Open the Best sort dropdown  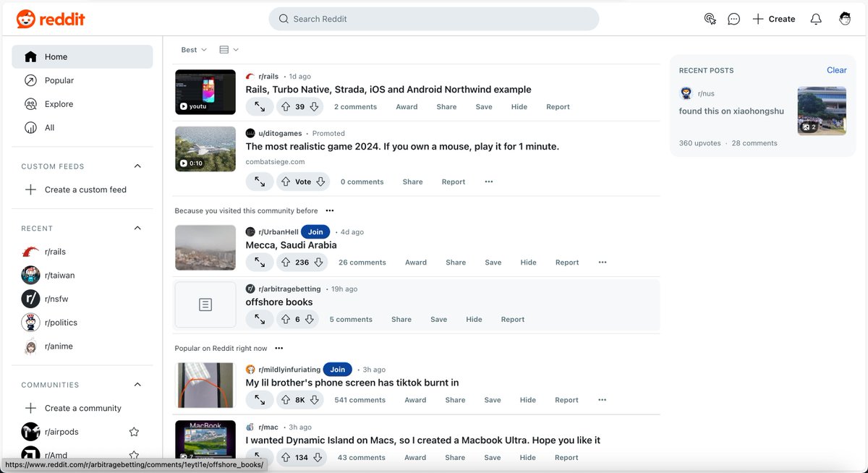(x=194, y=50)
